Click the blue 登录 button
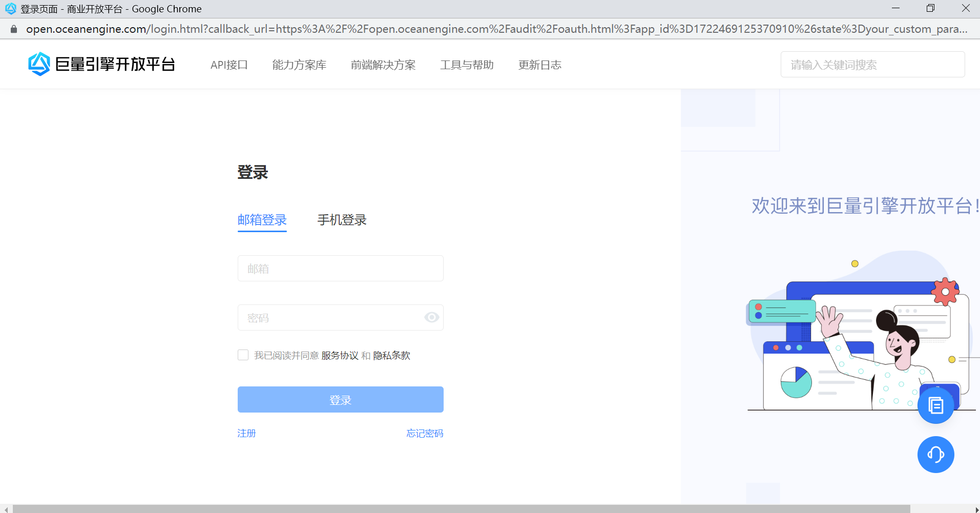Image resolution: width=980 pixels, height=513 pixels. [341, 400]
